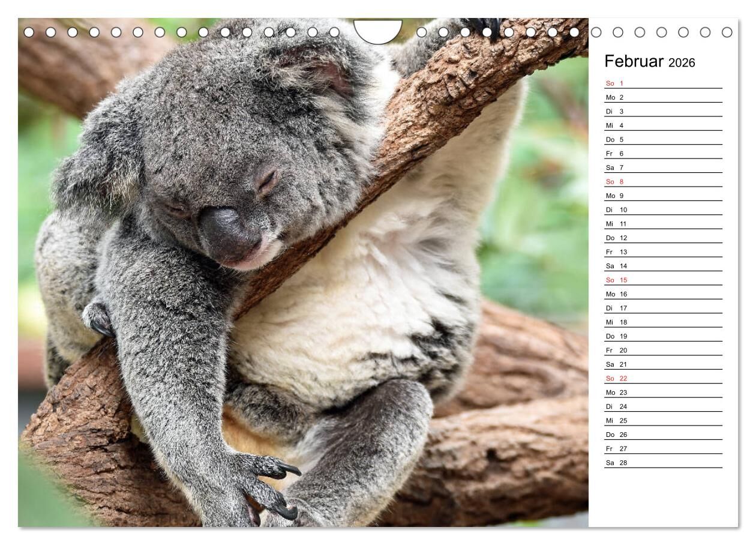
Task: Select the Fr 20 date row
Action: coord(662,350)
